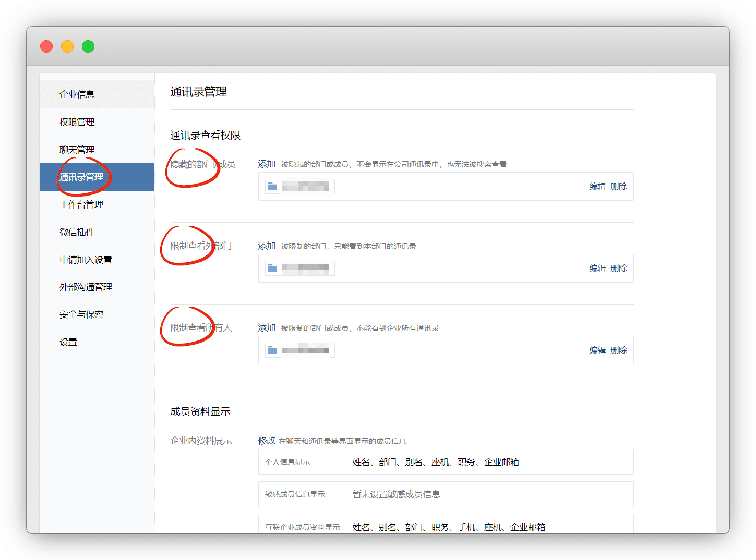Screen dimensions: 756x560
Task: Navigate to 外部沟通管理
Action: (x=86, y=287)
